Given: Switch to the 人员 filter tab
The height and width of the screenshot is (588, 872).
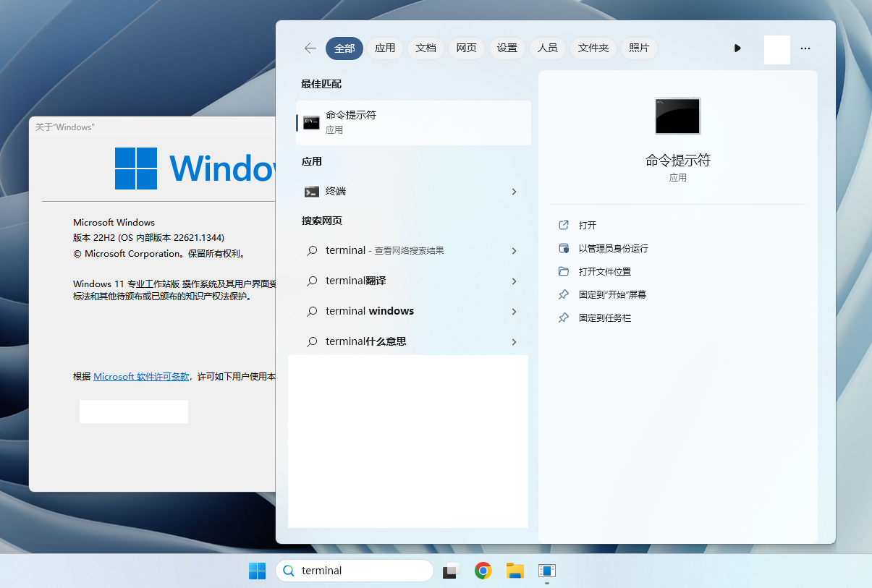Looking at the screenshot, I should [548, 48].
